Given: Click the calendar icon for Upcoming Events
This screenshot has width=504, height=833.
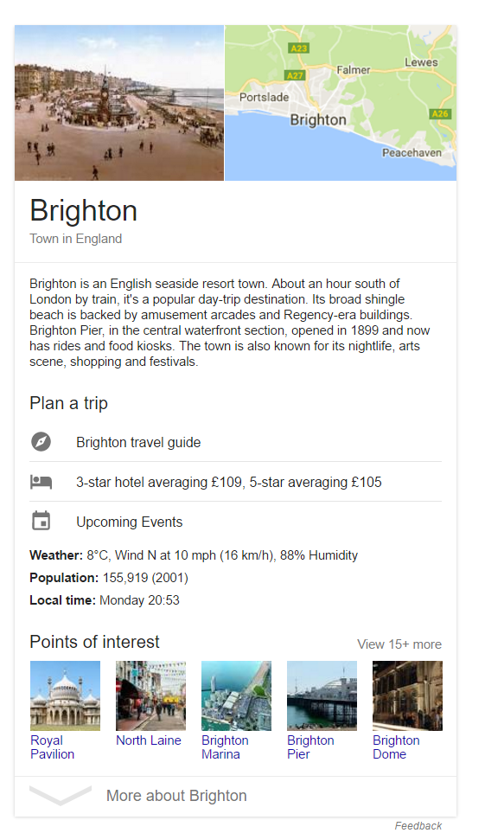Looking at the screenshot, I should pyautogui.click(x=41, y=521).
